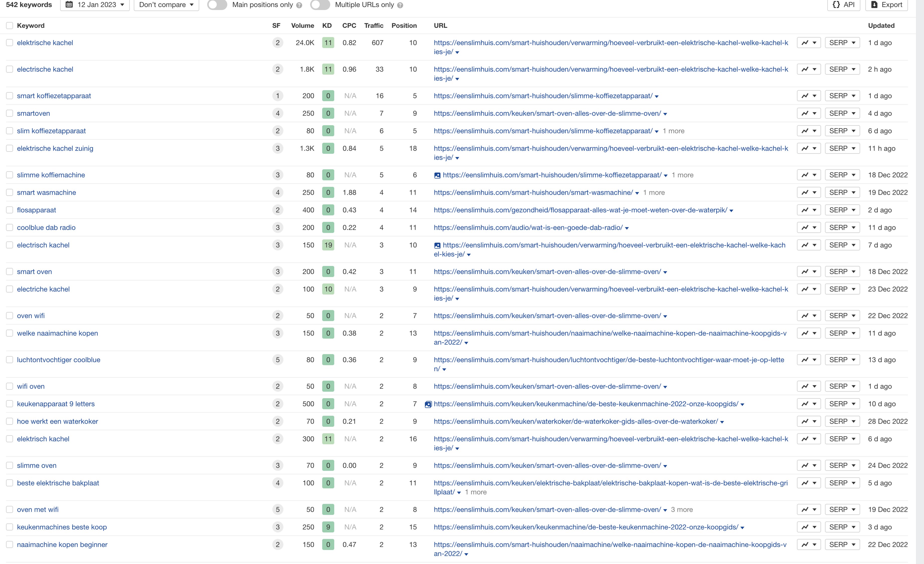Check the box for smart koffiezetapparaat
The height and width of the screenshot is (564, 924).
pos(9,96)
